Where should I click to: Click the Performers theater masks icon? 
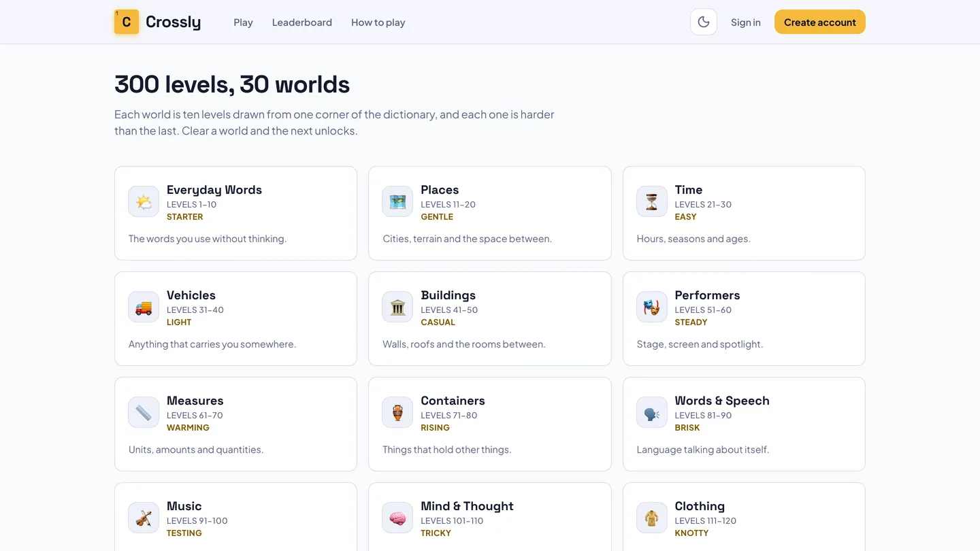(x=652, y=307)
